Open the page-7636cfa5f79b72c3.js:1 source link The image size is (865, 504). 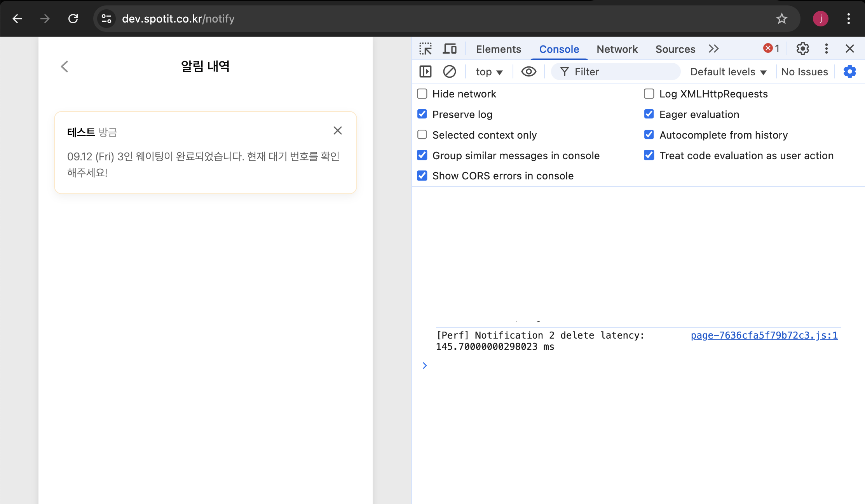[764, 335]
